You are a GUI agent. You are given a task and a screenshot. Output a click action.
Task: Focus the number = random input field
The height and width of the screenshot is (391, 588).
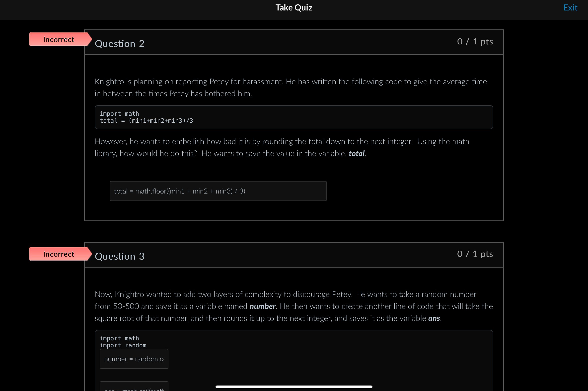point(134,359)
